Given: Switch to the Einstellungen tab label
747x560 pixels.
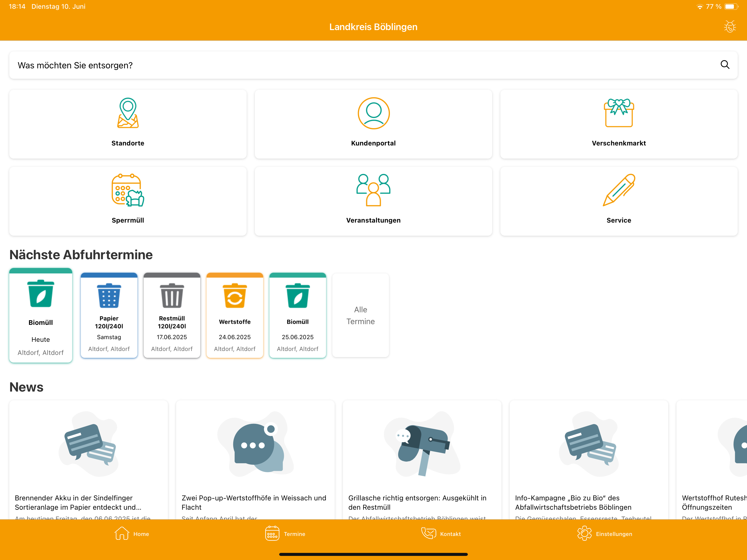Looking at the screenshot, I should click(614, 534).
